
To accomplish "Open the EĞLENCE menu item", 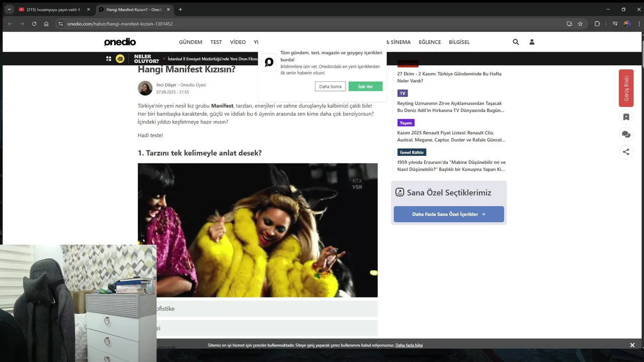I will [430, 42].
